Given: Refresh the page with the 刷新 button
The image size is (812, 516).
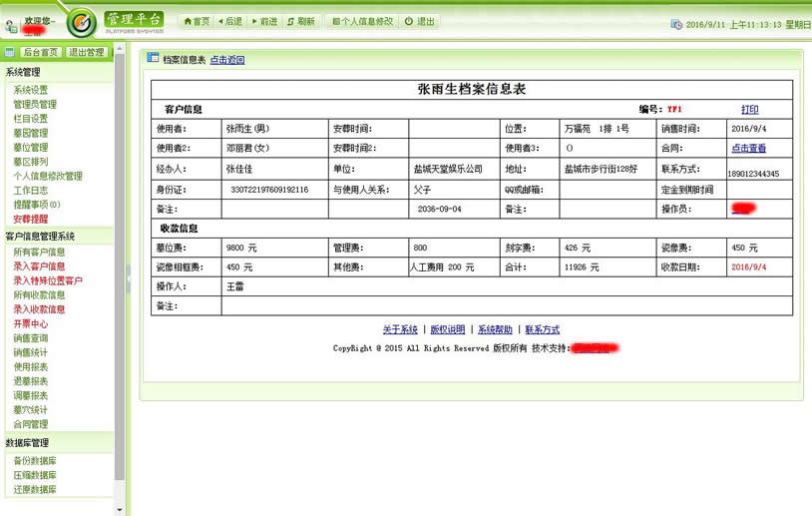Looking at the screenshot, I should point(300,21).
